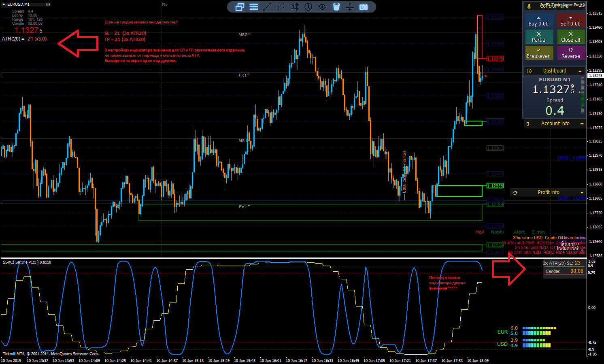Viewport: 604px width, 364px height.
Task: Click the USD currency strength bars
Action: [x=536, y=343]
